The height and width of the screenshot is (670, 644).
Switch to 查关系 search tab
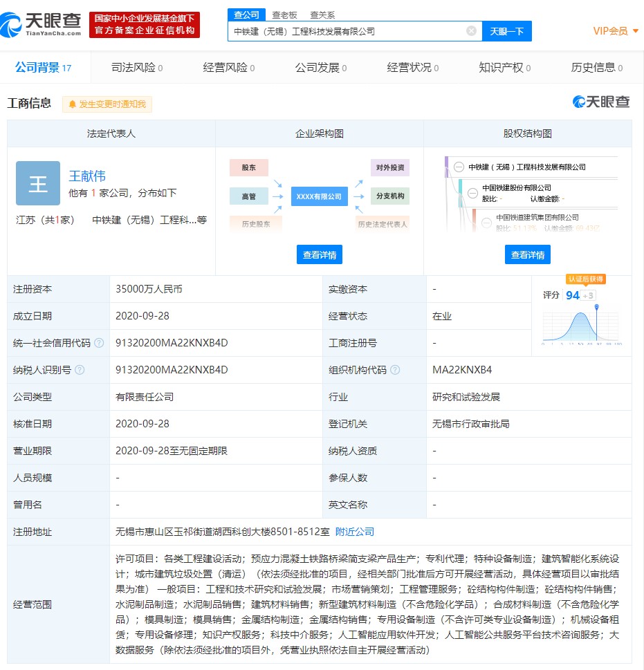pyautogui.click(x=322, y=15)
